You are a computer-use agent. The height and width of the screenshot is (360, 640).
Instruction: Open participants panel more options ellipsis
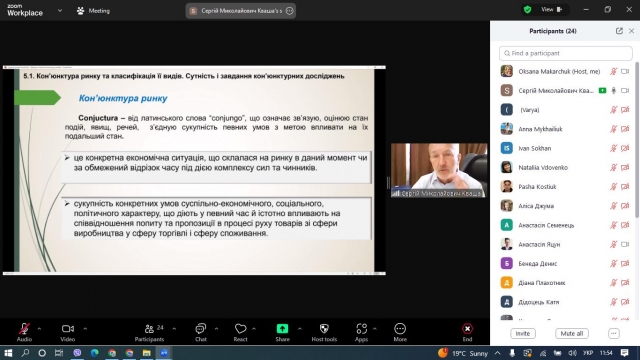pyautogui.click(x=613, y=333)
